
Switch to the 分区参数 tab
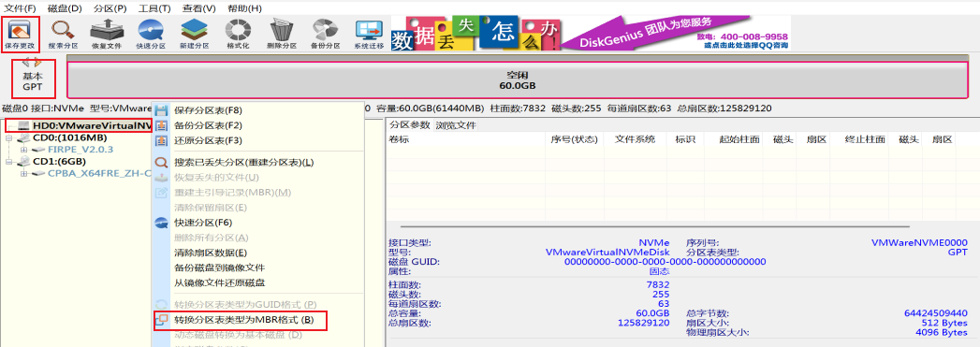pos(409,124)
